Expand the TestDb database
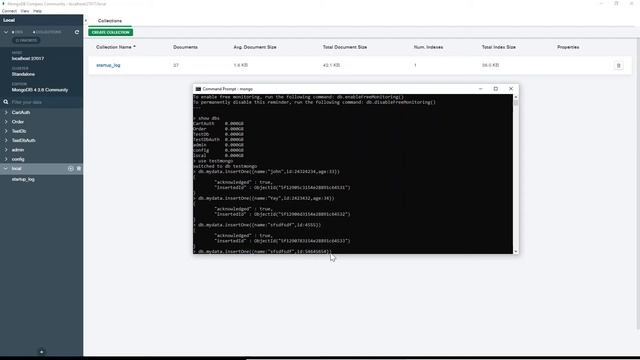640x360 pixels. coord(6,131)
